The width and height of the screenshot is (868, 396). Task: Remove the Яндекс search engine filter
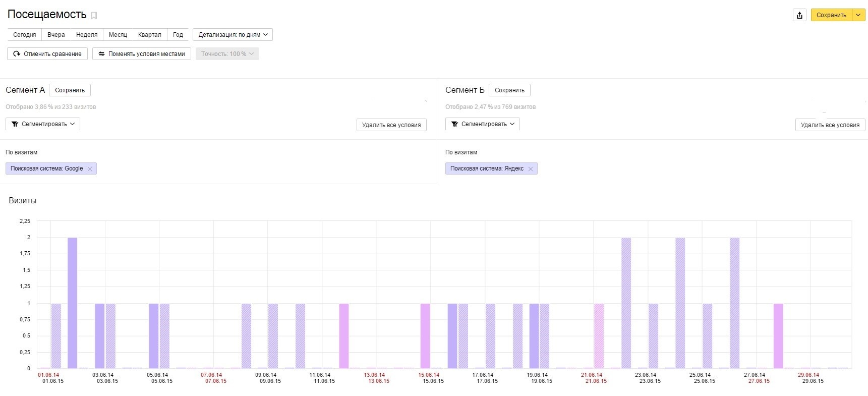[x=531, y=169]
